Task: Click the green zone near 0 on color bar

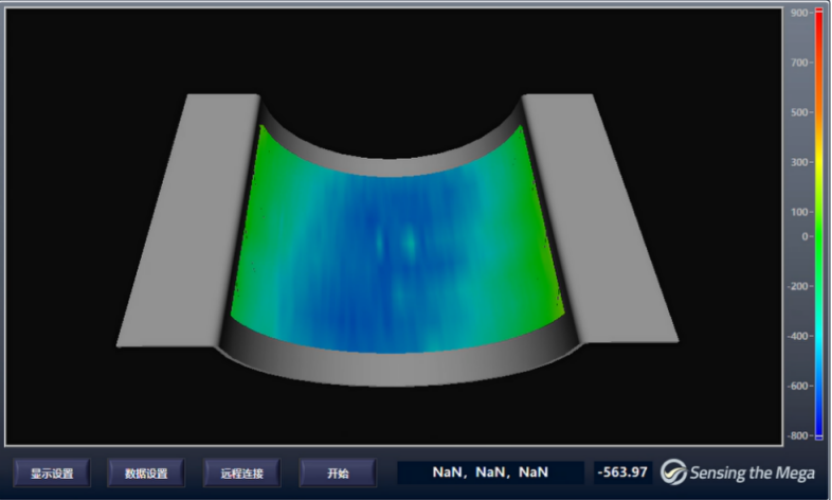Action: click(x=819, y=237)
